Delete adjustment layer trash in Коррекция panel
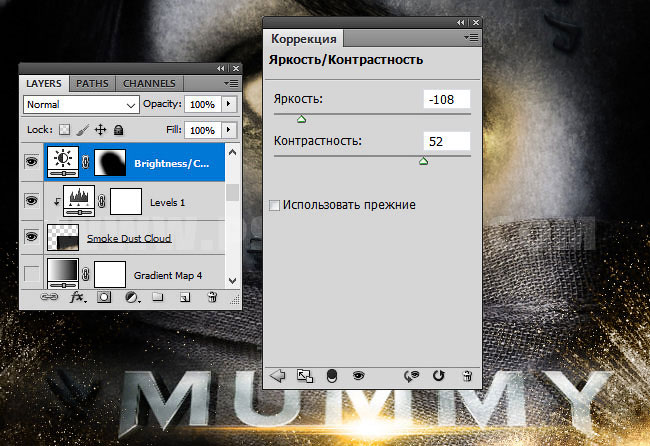This screenshot has width=650, height=446. (x=467, y=376)
